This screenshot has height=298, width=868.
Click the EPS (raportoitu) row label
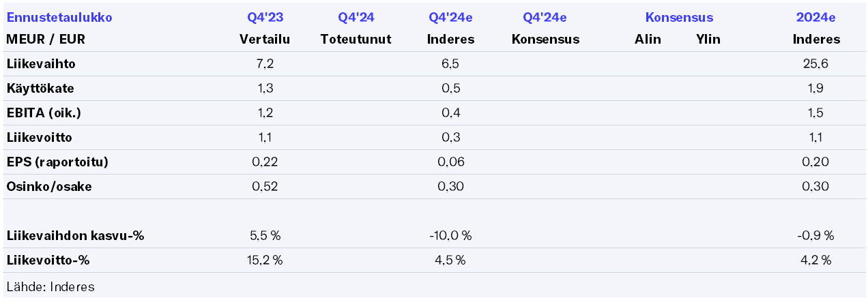point(57,162)
